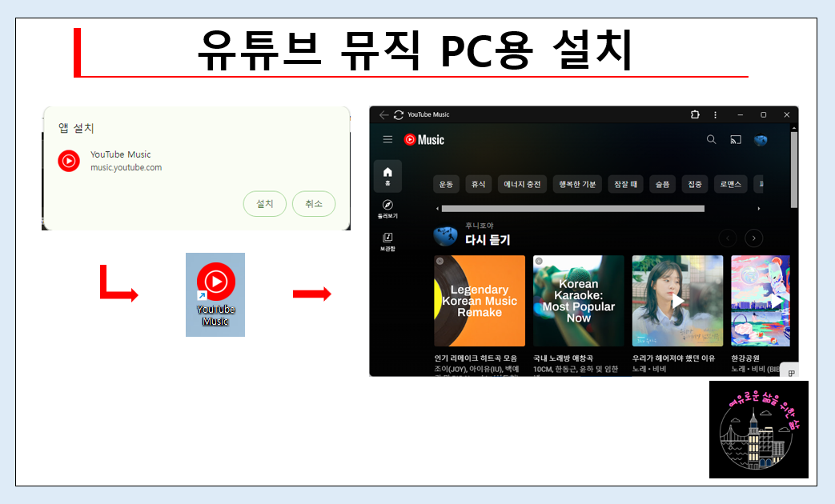Open the three-dot app menu in title bar
Screen dimensions: 835x504
(x=715, y=114)
